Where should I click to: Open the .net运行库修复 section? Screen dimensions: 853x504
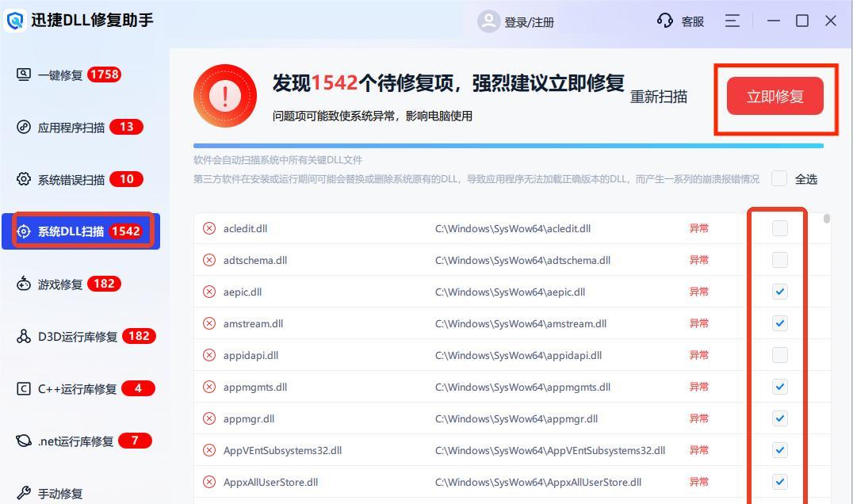tap(81, 441)
